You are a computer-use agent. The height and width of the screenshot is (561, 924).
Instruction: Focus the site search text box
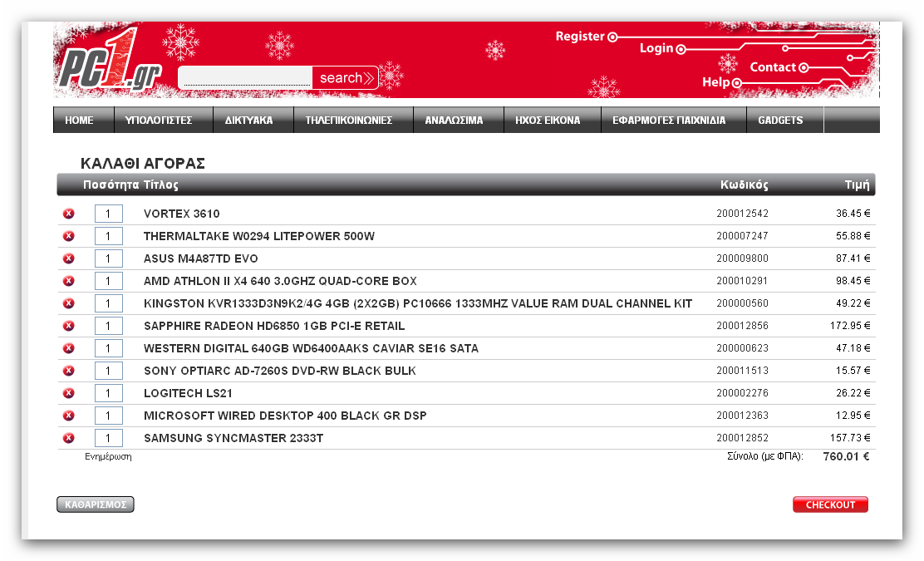coord(245,77)
